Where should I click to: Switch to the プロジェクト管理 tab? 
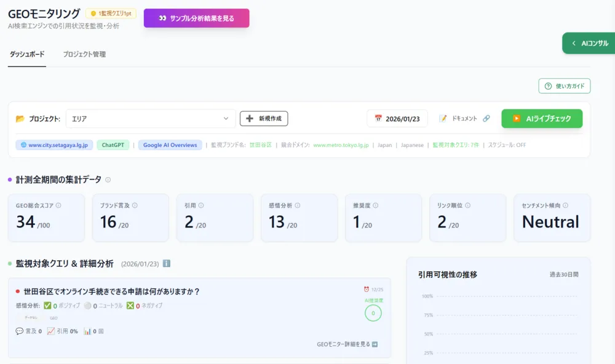(84, 54)
